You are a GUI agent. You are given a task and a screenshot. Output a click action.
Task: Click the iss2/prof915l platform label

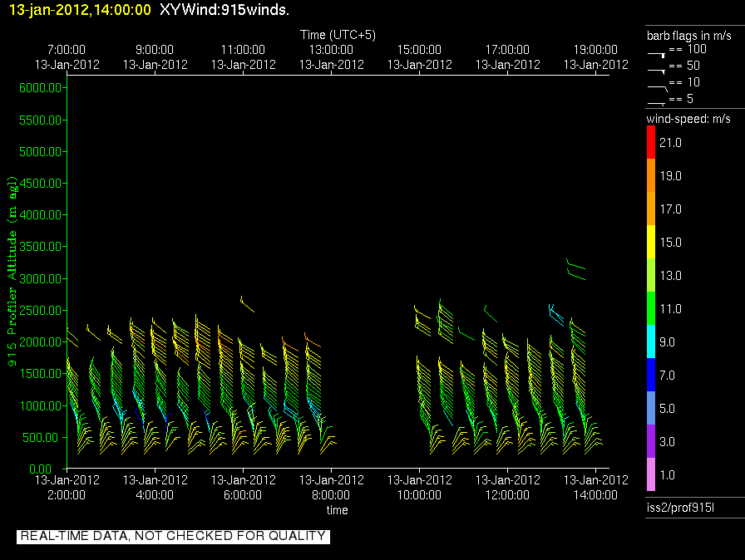(x=678, y=507)
